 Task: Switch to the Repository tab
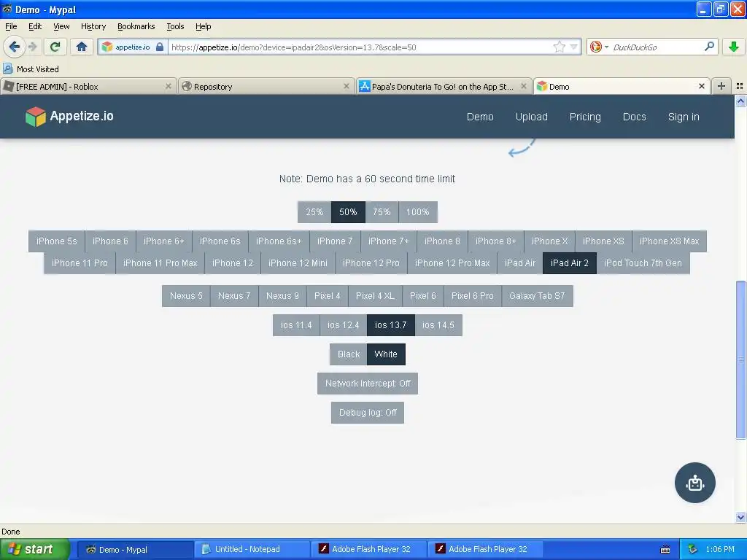(266, 86)
